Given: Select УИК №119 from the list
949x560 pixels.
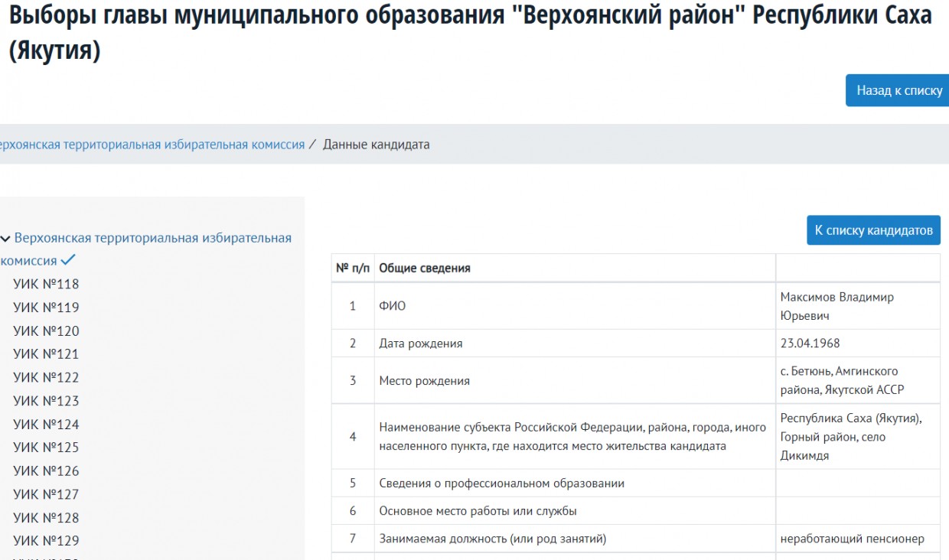Looking at the screenshot, I should 46,308.
